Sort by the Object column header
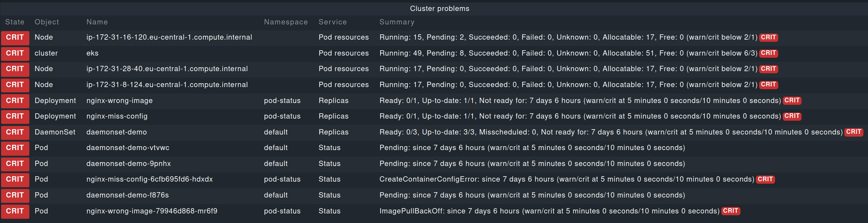Image resolution: width=868 pixels, height=223 pixels. click(x=47, y=22)
